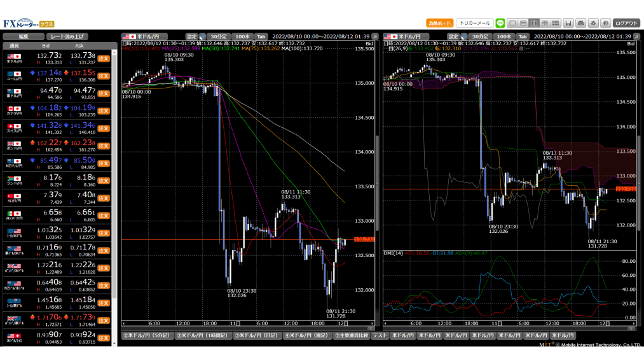The image size is (644, 364).
Task: Click 注文 button for NZドル/円 row
Action: tap(104, 164)
